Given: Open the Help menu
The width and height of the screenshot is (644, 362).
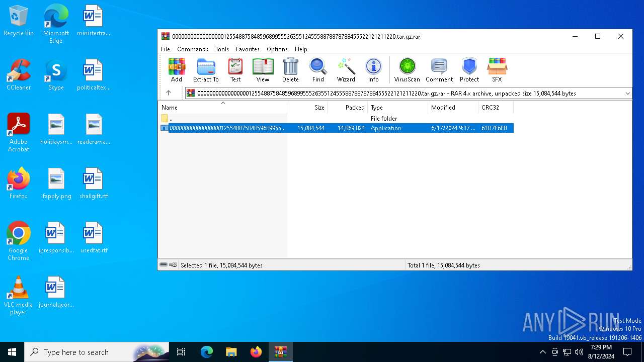Looking at the screenshot, I should point(301,49).
